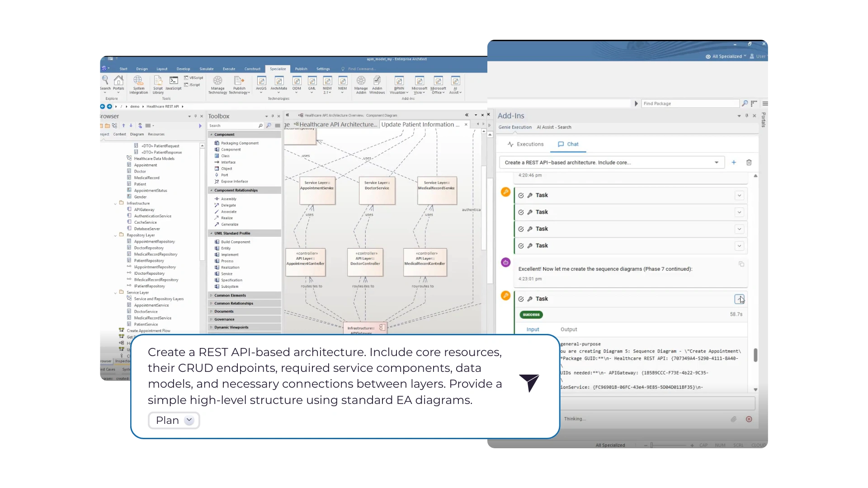Screen dimensions: 868x488
Task: Click the stop button beside Thinking
Action: click(749, 419)
